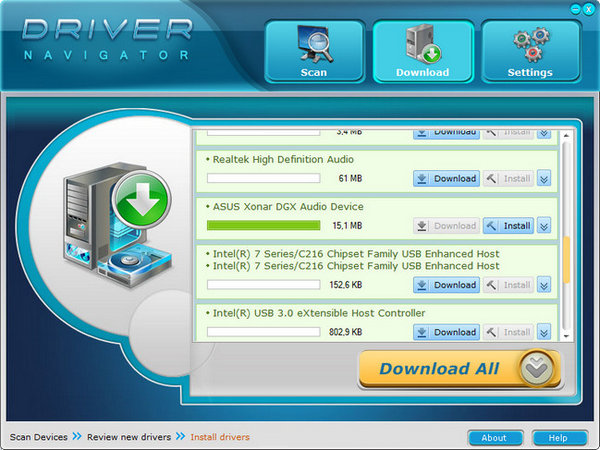Viewport: 600px width, 450px height.
Task: Download Intel USB 3.0 eXtensible Host Controller driver
Action: (446, 332)
